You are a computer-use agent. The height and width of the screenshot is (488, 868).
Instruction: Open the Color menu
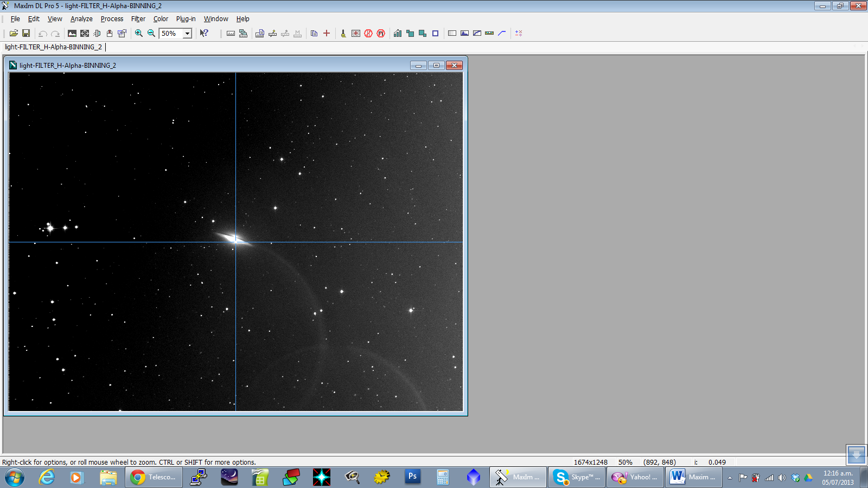click(161, 18)
